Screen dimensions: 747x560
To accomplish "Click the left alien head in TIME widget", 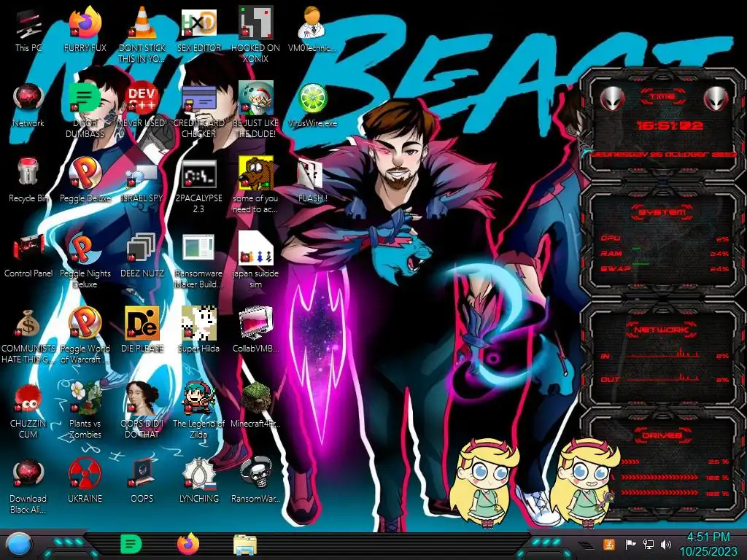I will pyautogui.click(x=612, y=99).
